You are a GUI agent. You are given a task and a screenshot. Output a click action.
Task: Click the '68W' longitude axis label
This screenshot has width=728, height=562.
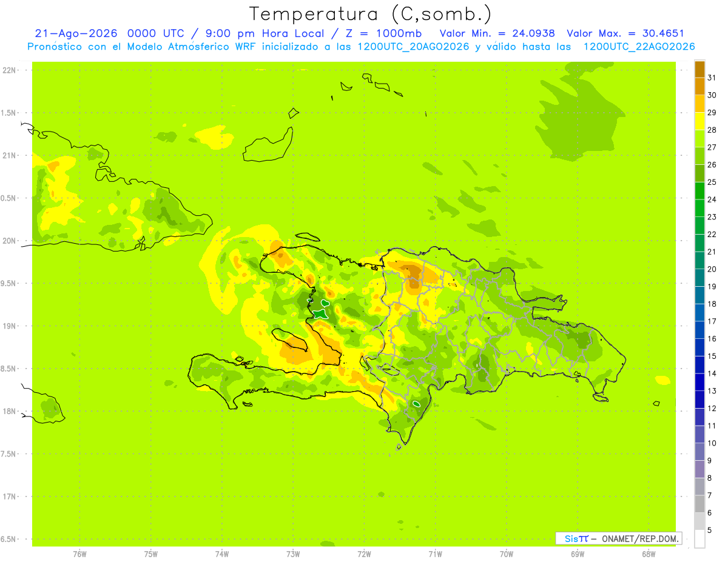pyautogui.click(x=649, y=555)
